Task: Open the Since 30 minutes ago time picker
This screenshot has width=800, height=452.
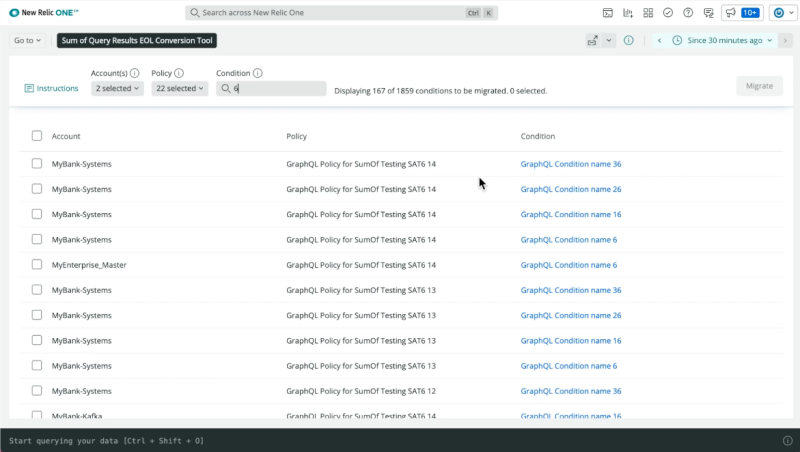Action: coord(723,40)
